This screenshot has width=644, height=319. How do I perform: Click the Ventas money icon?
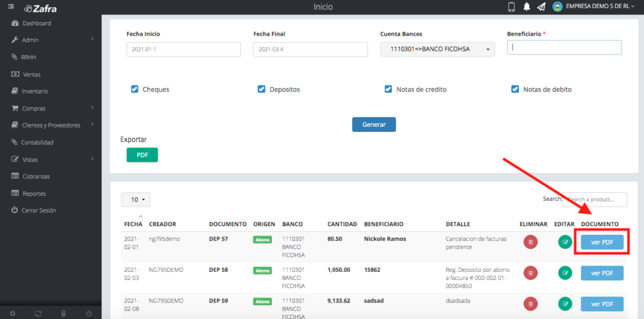point(15,74)
